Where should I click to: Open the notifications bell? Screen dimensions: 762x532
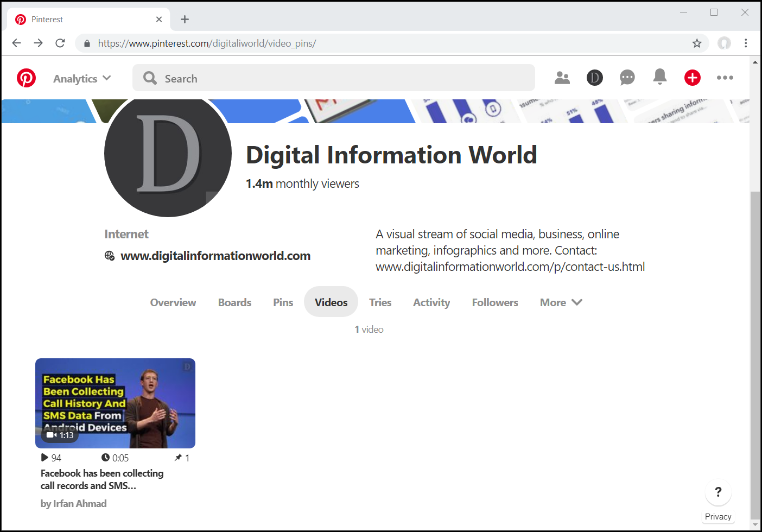coord(660,78)
